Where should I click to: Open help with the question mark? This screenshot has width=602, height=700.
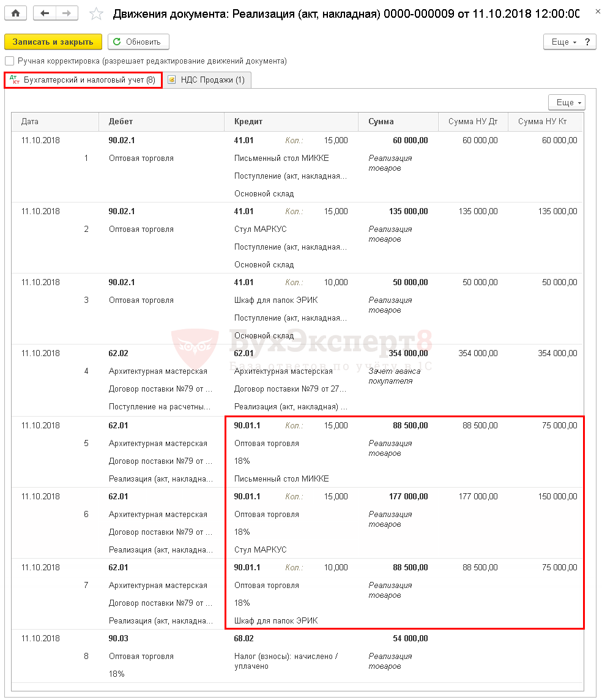tap(587, 42)
